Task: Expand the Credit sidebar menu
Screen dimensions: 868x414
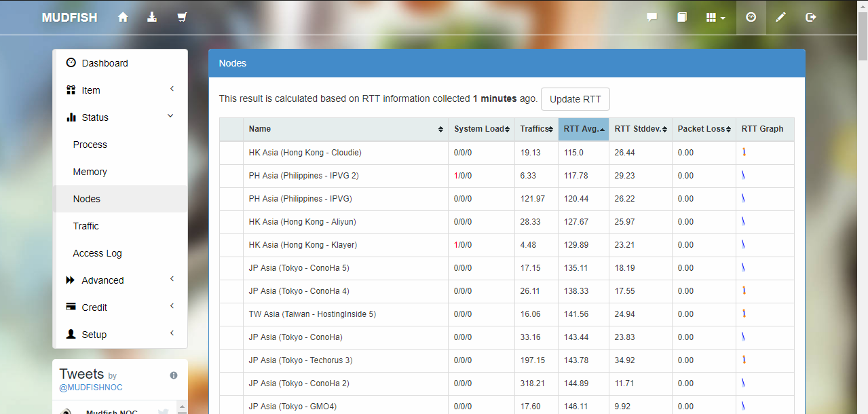Action: [x=120, y=307]
